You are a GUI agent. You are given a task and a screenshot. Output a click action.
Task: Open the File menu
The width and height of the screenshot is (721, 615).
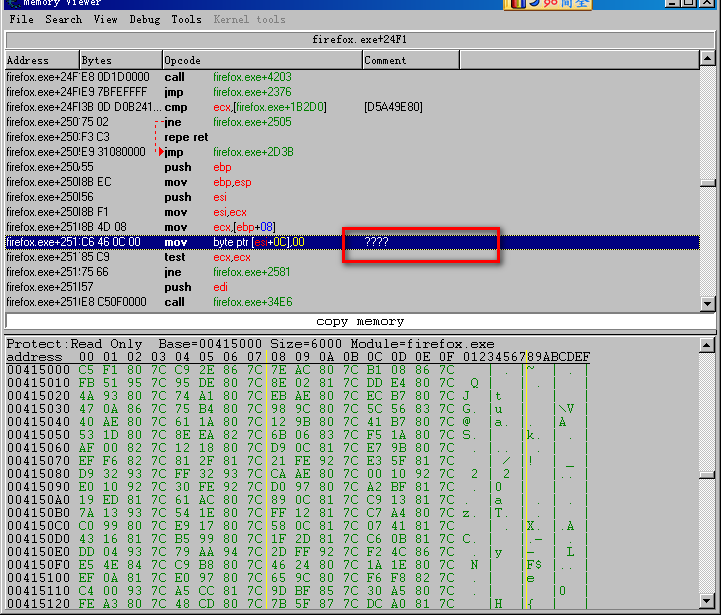tap(21, 19)
